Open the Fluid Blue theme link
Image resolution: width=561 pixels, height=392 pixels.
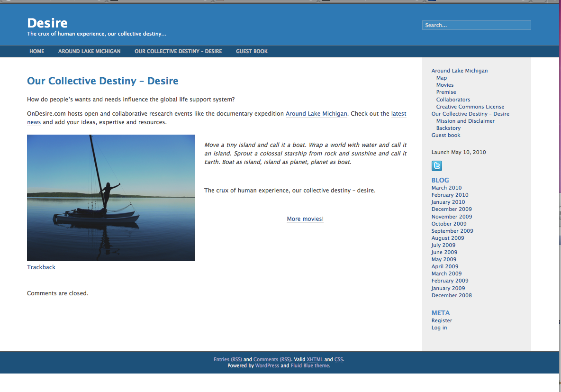[310, 365]
